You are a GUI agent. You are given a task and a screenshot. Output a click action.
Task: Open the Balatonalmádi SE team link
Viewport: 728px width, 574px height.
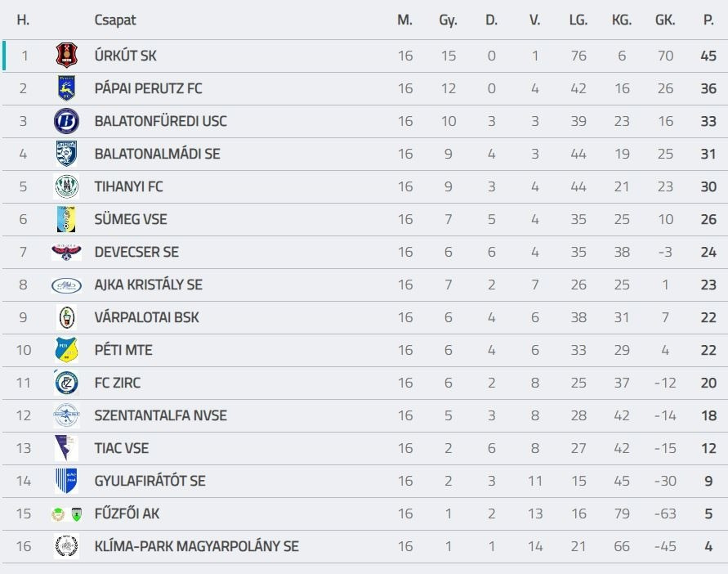157,154
